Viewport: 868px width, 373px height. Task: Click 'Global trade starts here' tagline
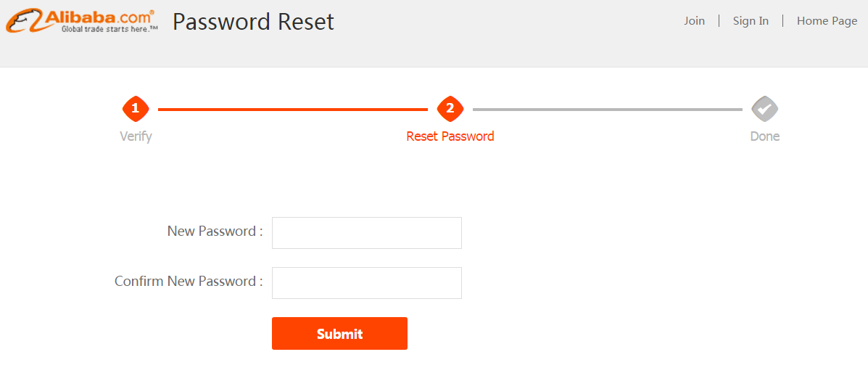pyautogui.click(x=109, y=29)
